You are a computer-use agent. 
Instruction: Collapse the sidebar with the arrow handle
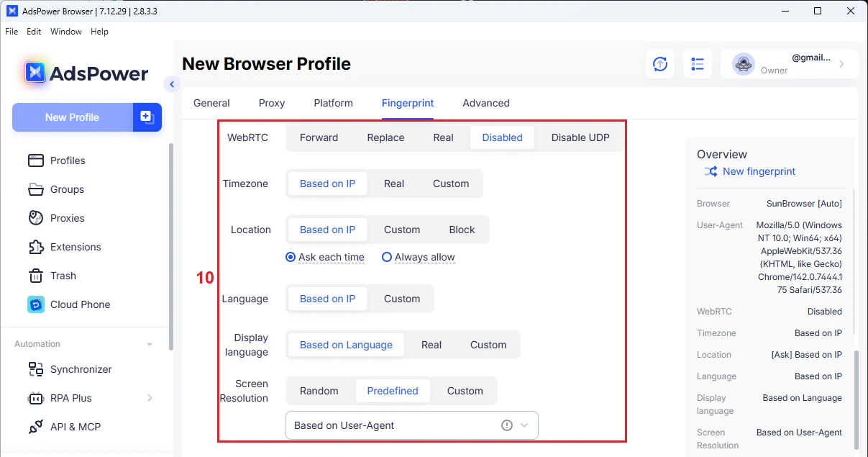pos(171,84)
